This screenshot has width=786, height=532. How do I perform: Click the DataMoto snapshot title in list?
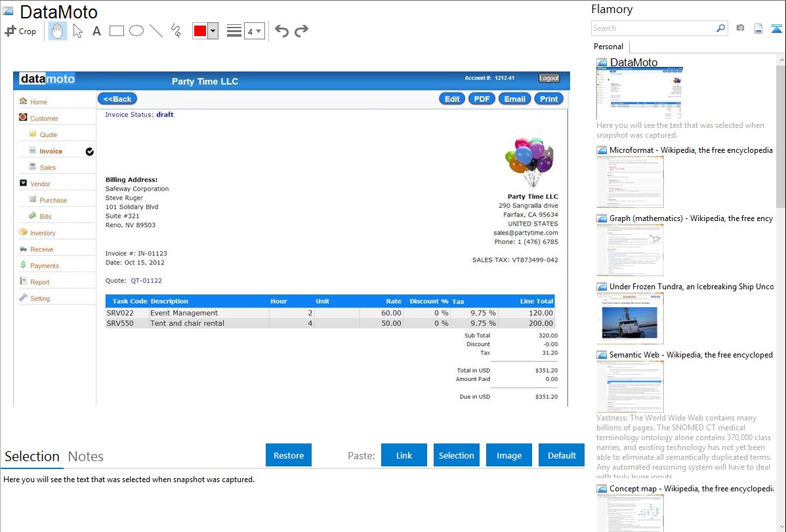(634, 63)
